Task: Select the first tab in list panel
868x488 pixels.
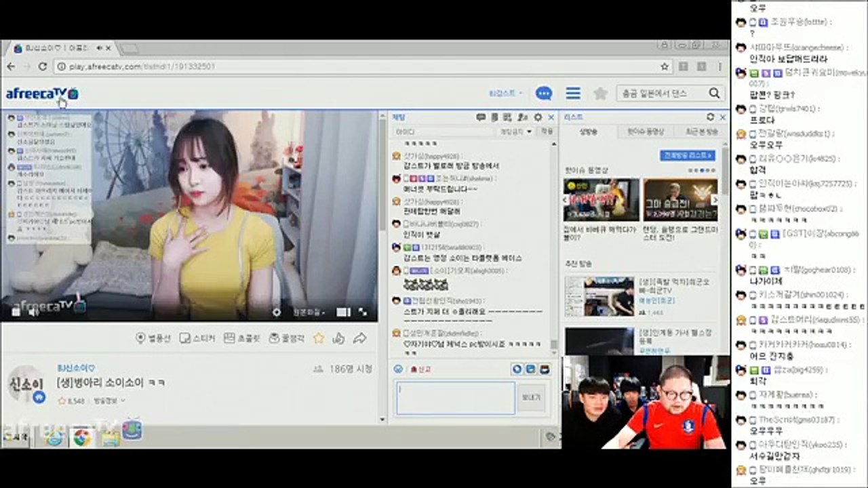Action: click(589, 131)
